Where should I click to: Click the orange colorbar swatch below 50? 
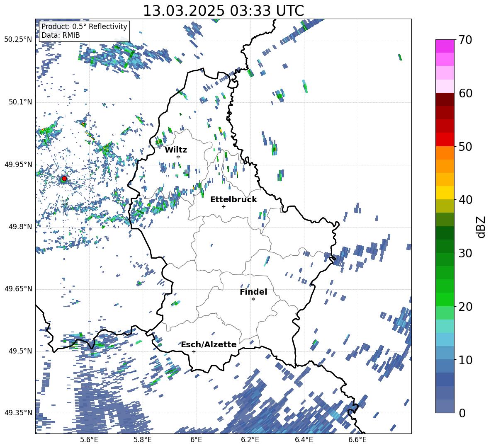pyautogui.click(x=445, y=153)
